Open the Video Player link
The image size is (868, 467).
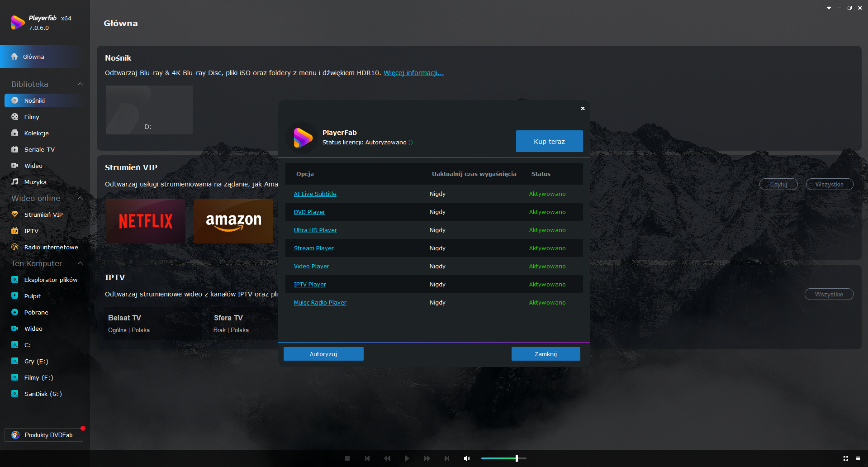312,267
